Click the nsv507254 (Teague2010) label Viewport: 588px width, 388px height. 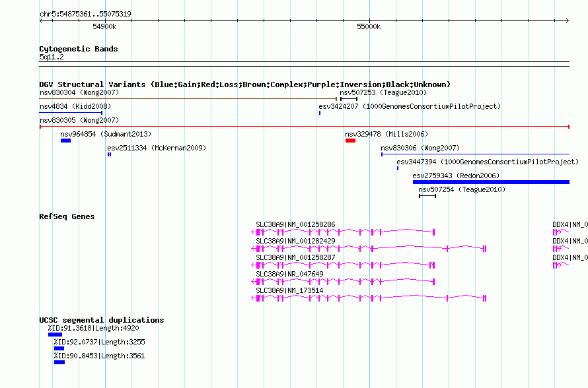tap(462, 189)
